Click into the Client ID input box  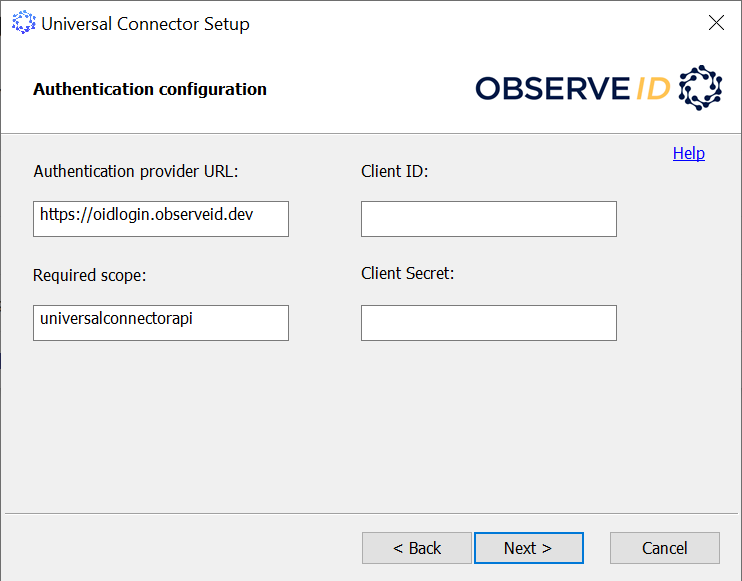point(488,219)
